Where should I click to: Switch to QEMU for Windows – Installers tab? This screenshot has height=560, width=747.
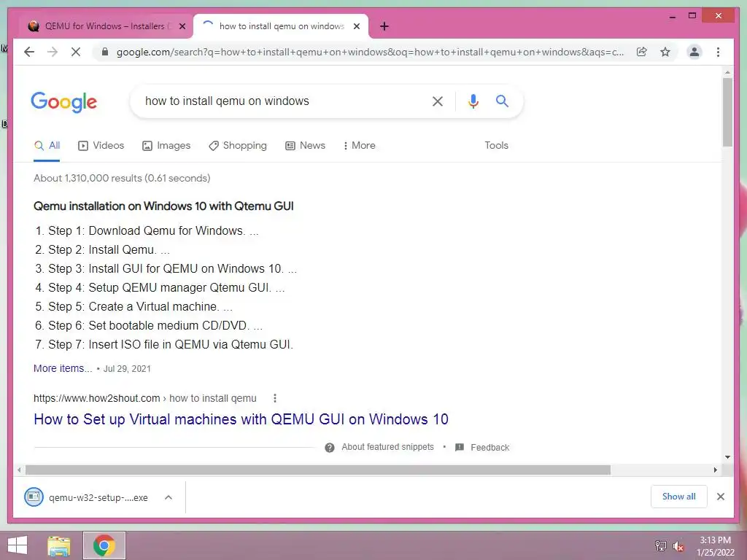(105, 26)
